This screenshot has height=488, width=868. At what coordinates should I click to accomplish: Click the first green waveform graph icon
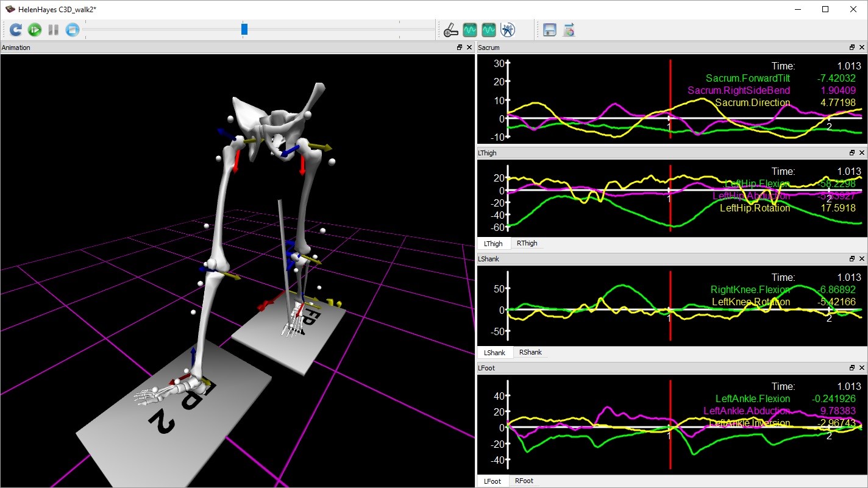pyautogui.click(x=469, y=29)
